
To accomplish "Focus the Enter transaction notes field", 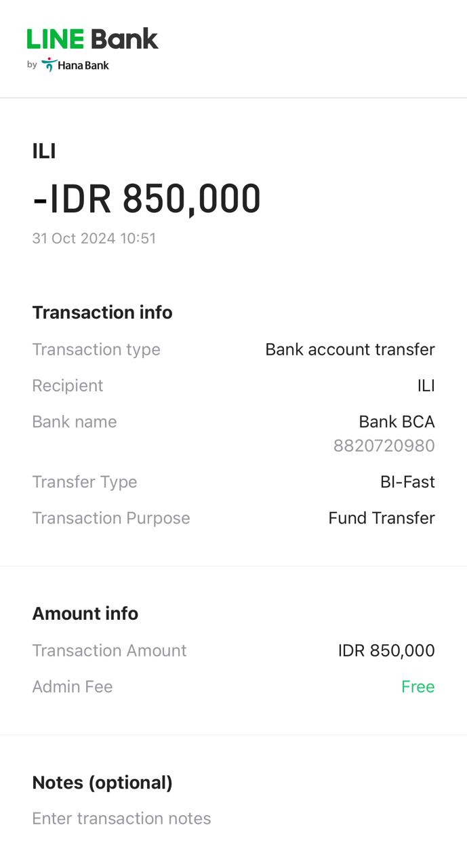I will [122, 818].
